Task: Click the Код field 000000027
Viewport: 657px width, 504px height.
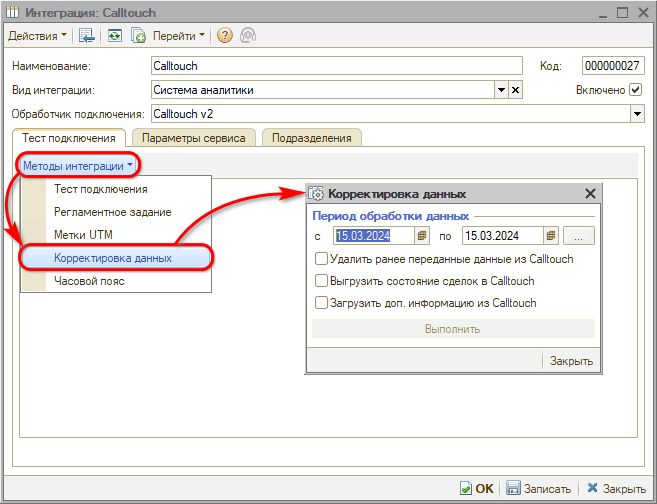Action: [613, 66]
